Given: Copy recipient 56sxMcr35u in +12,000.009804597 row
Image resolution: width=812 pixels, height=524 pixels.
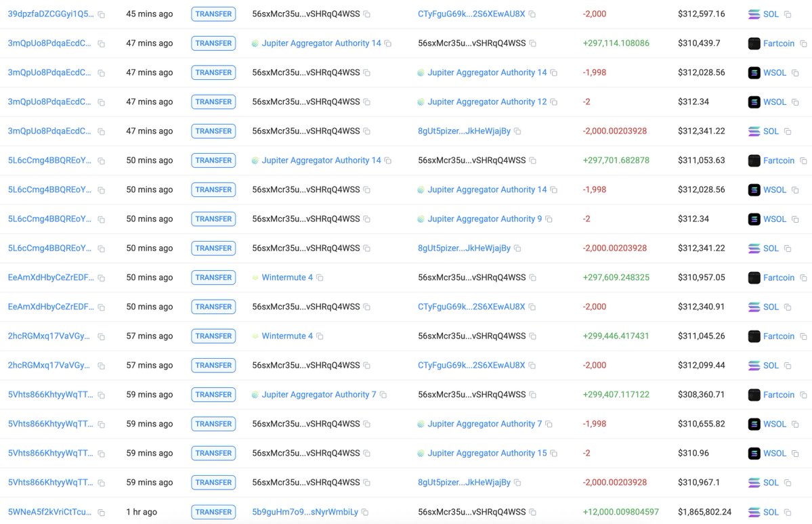Looking at the screenshot, I should 533,512.
